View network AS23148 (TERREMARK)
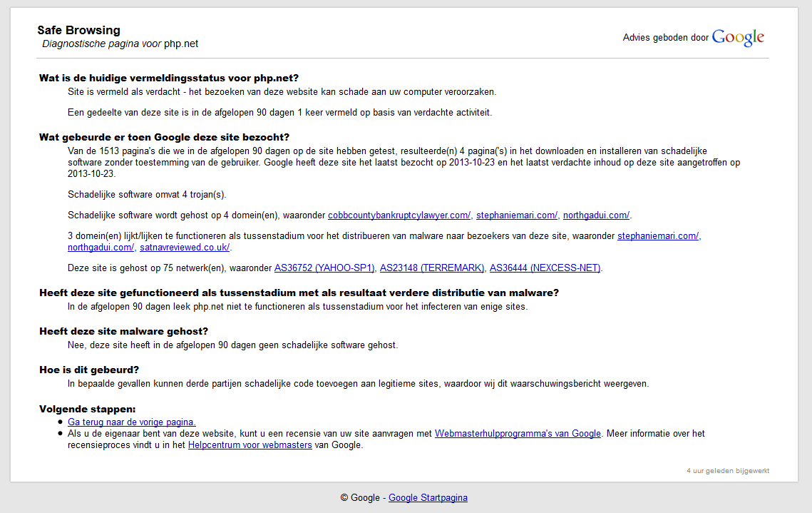This screenshot has height=513, width=812. click(431, 268)
